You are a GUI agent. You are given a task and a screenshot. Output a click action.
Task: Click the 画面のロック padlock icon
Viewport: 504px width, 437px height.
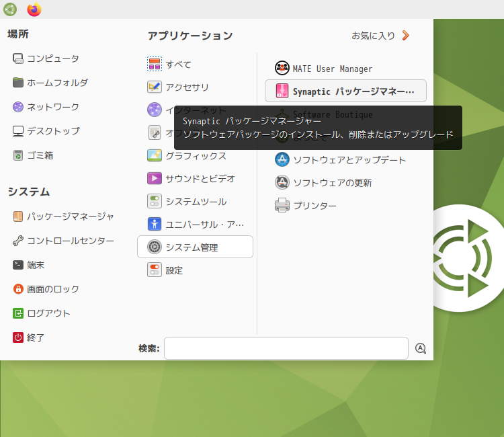click(18, 289)
